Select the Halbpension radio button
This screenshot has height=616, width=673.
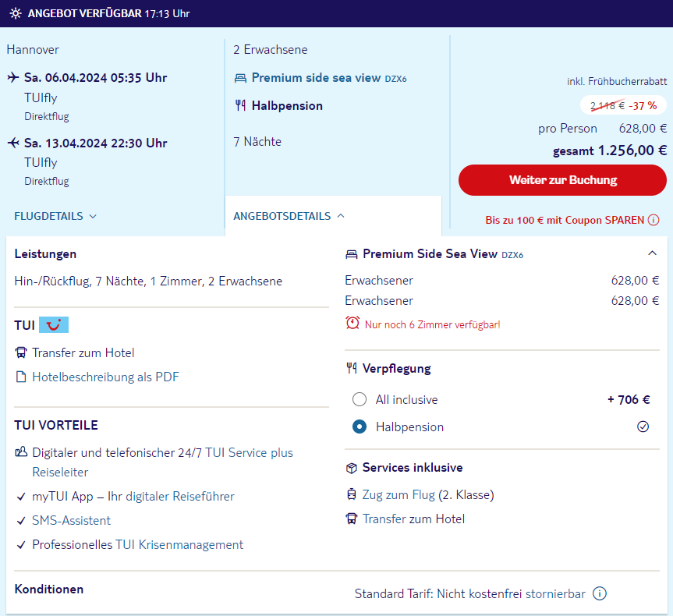[x=360, y=427]
